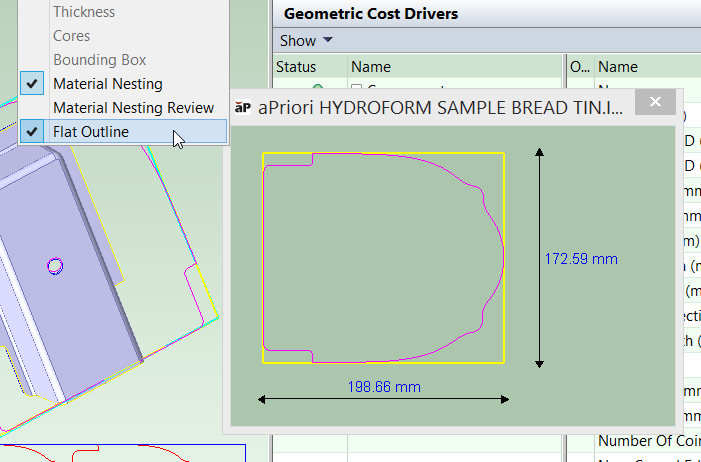Click the Status column header
This screenshot has width=701, height=462.
[x=296, y=67]
